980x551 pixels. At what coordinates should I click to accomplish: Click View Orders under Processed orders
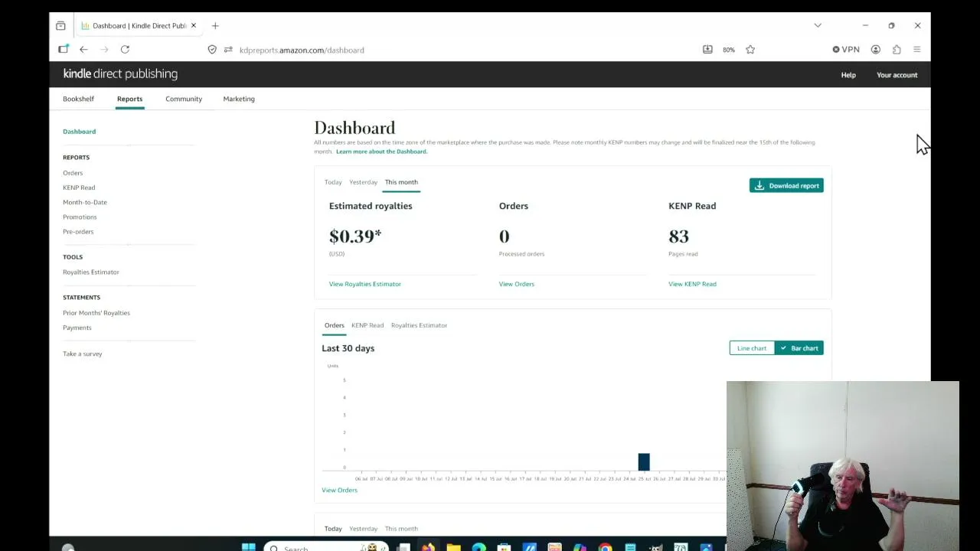[517, 284]
